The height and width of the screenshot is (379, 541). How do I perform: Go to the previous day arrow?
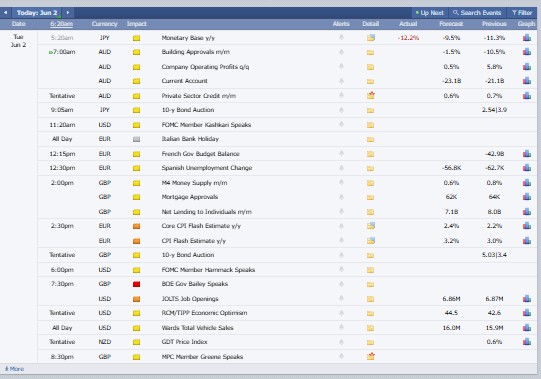5,13
